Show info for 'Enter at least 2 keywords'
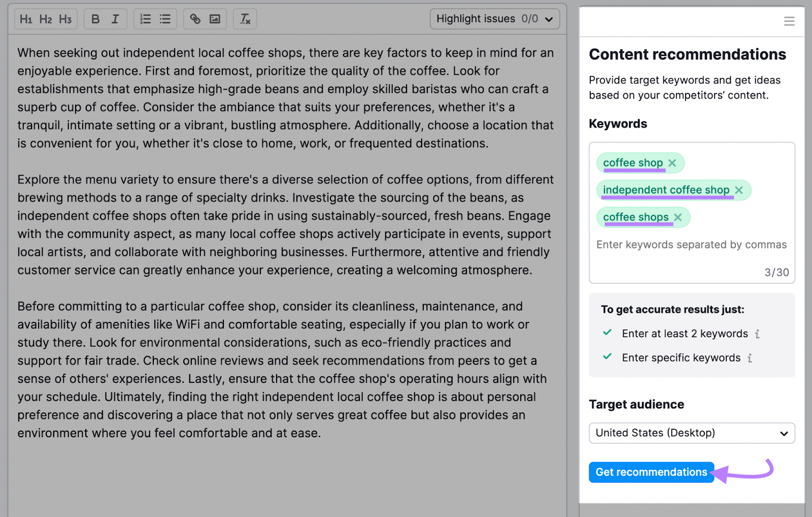The height and width of the screenshot is (517, 812). [x=757, y=334]
